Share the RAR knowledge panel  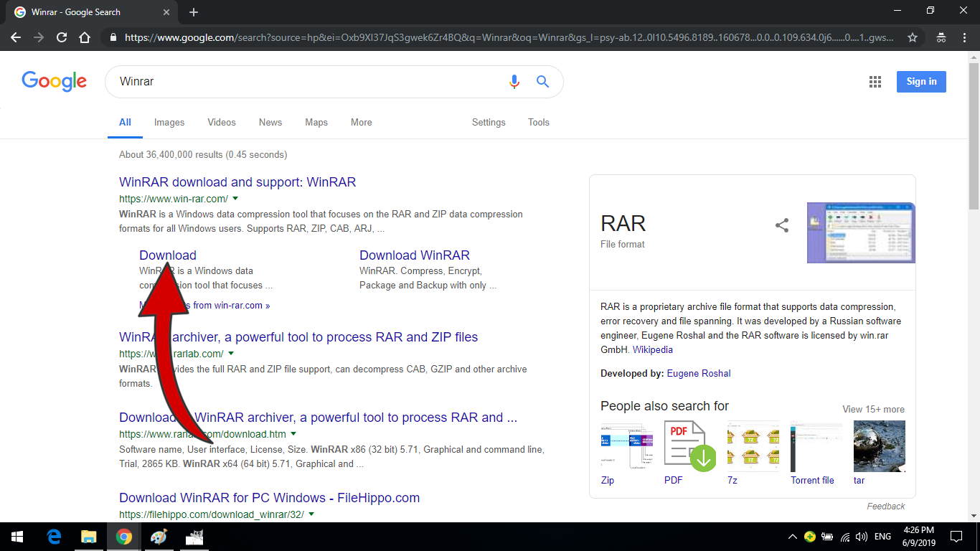pos(782,225)
